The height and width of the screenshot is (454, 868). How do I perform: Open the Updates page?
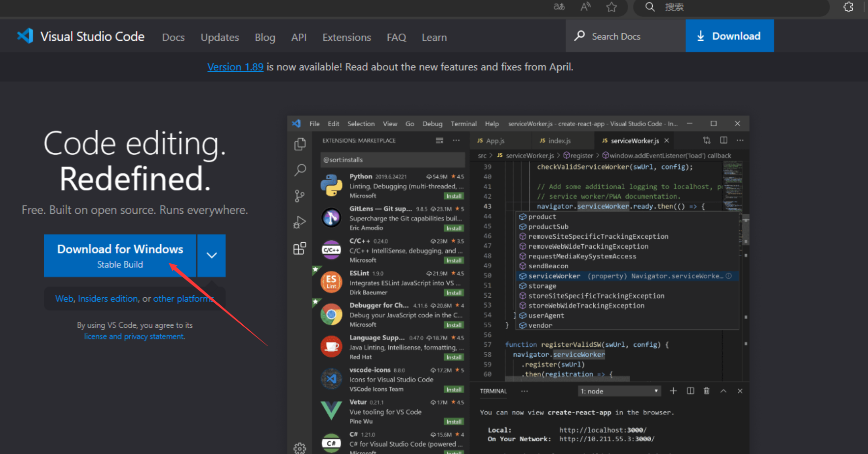(x=220, y=37)
